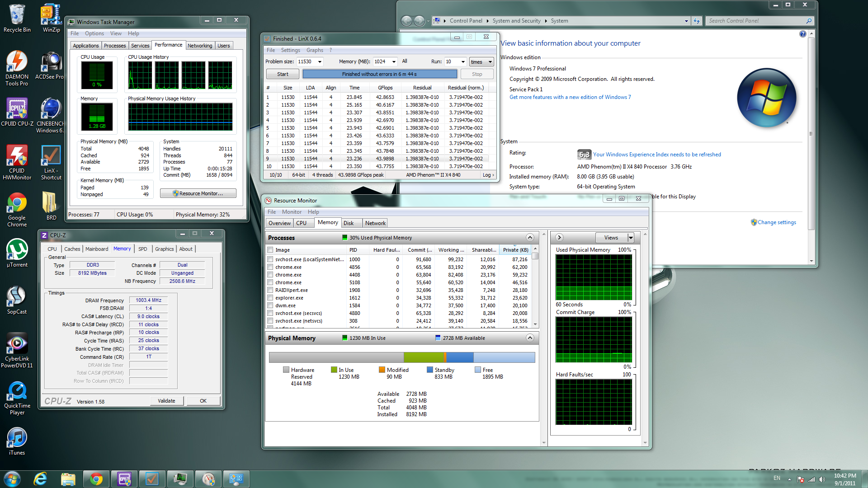Toggle the Image column select-all checkbox

click(x=270, y=250)
